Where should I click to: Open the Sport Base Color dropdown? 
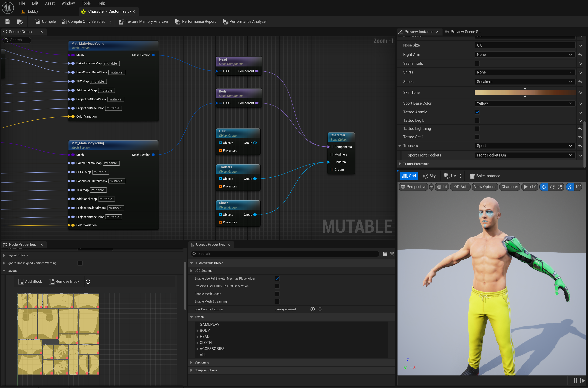tap(525, 104)
